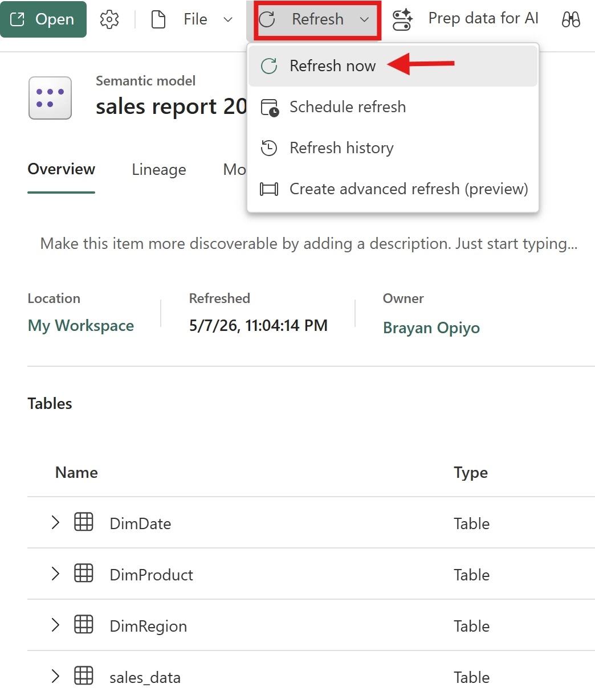Click the DimRegion table grid icon
The image size is (595, 700).
pos(84,624)
